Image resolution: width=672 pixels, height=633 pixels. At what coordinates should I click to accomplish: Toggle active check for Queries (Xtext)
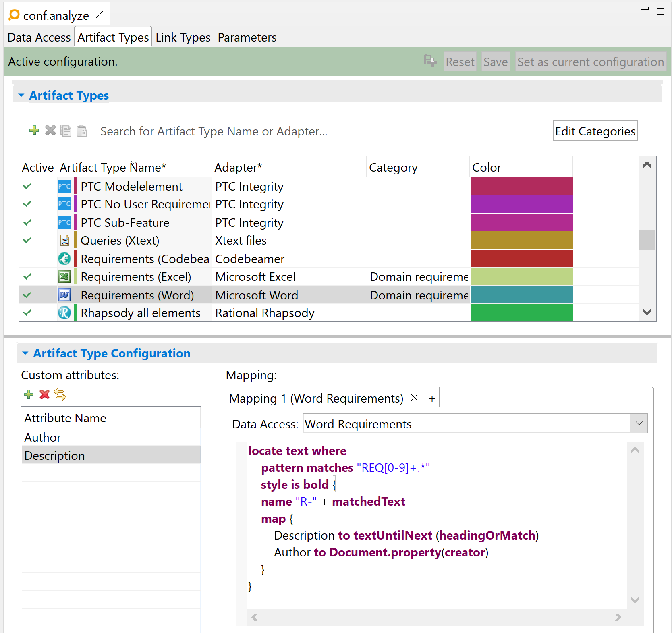pos(27,241)
